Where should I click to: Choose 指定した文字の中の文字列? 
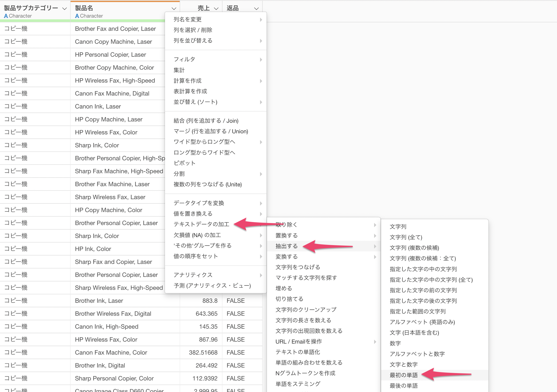coord(435,269)
